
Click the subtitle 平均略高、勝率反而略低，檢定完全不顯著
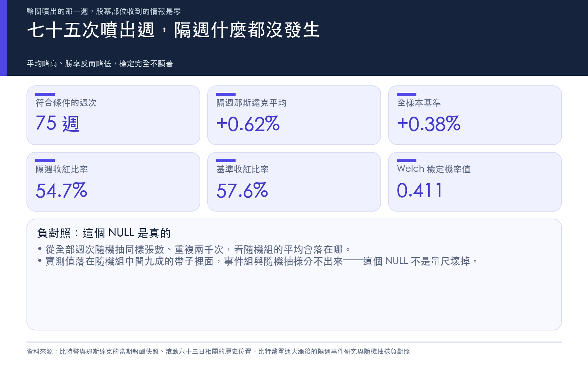pos(100,64)
